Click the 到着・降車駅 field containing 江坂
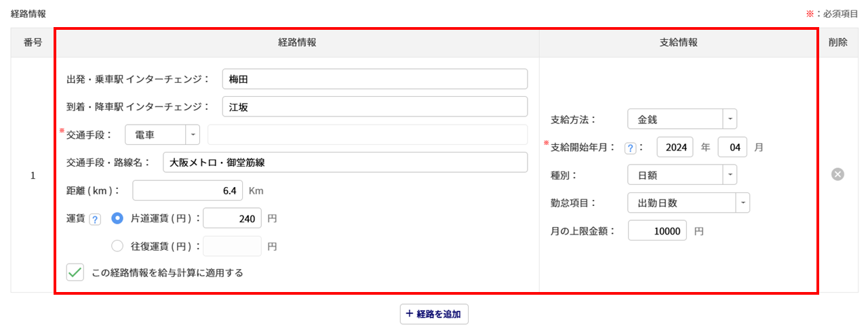 coord(374,107)
